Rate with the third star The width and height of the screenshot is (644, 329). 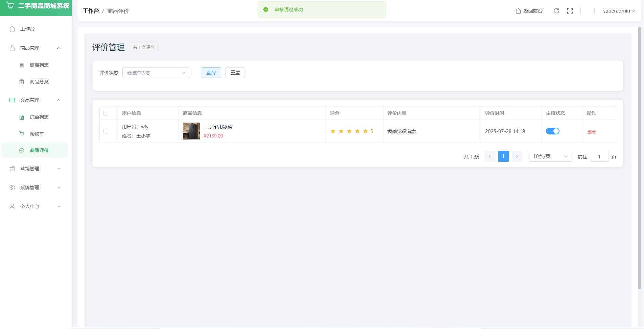(349, 131)
